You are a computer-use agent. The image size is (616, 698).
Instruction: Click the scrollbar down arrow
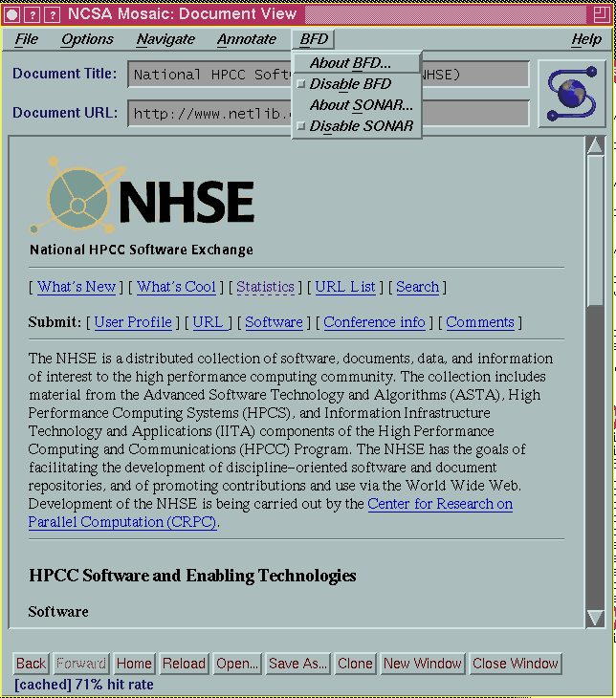pyautogui.click(x=595, y=618)
